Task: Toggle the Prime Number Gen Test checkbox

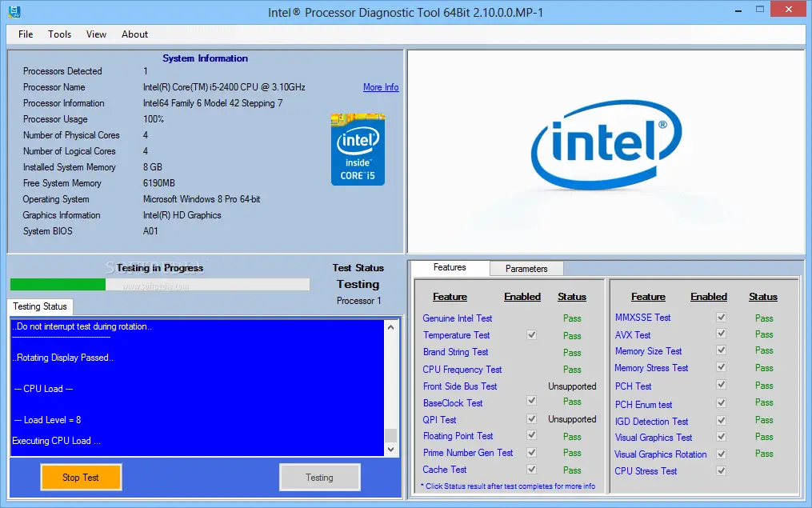Action: pyautogui.click(x=531, y=452)
